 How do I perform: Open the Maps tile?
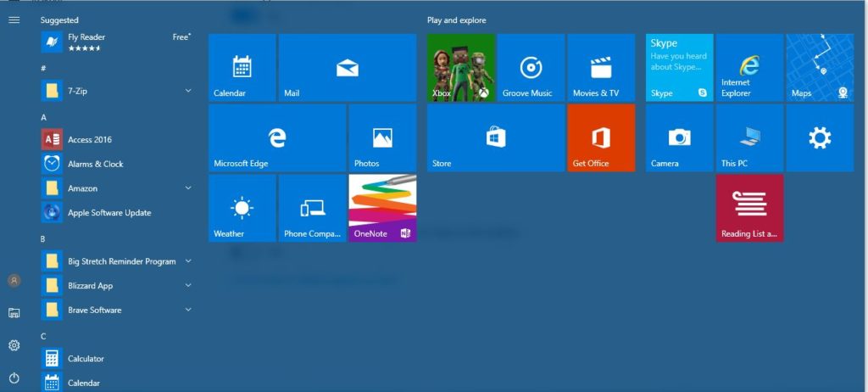(x=820, y=67)
